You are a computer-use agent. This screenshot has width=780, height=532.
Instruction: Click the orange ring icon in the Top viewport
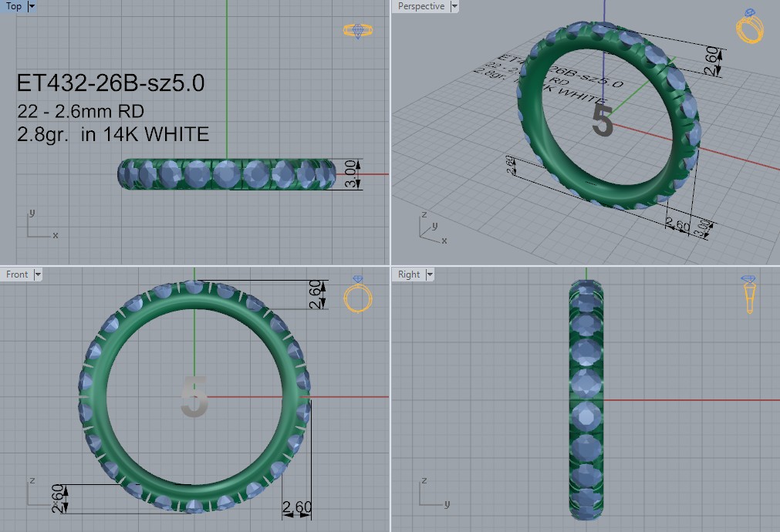click(x=358, y=31)
